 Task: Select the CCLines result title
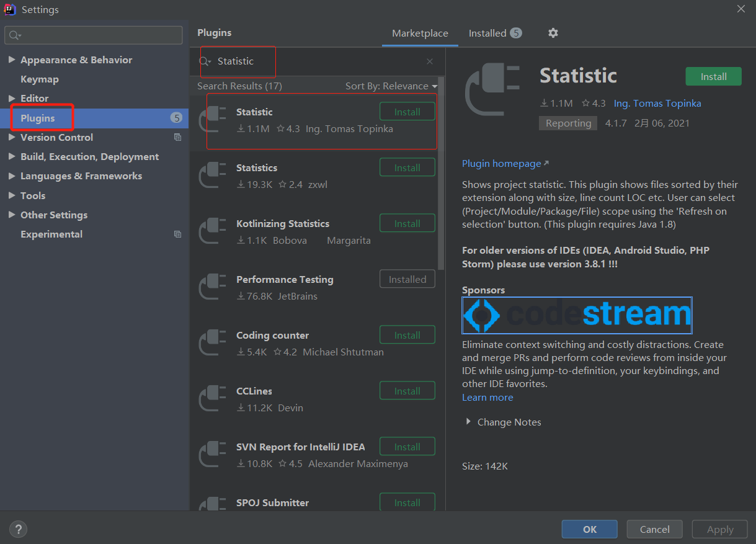tap(254, 391)
